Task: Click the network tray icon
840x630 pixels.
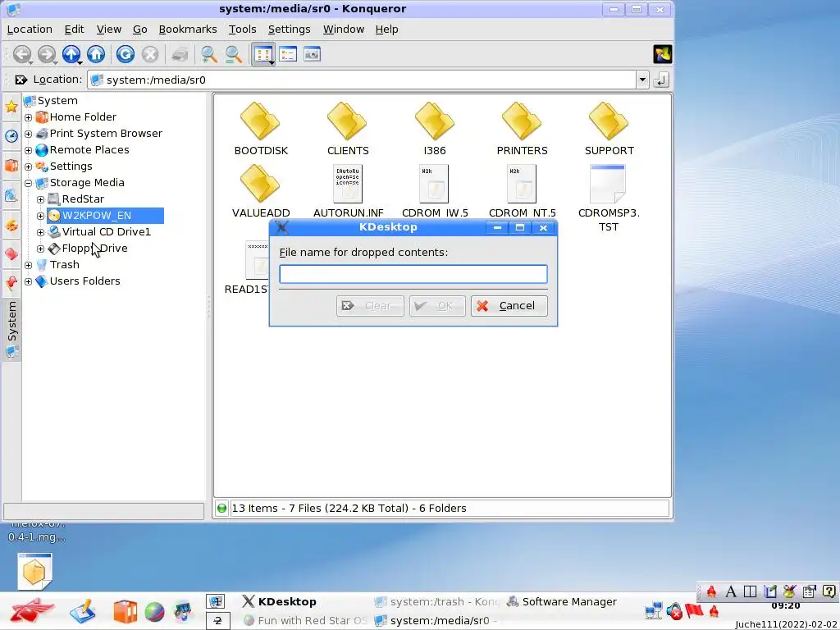Action: (654, 610)
